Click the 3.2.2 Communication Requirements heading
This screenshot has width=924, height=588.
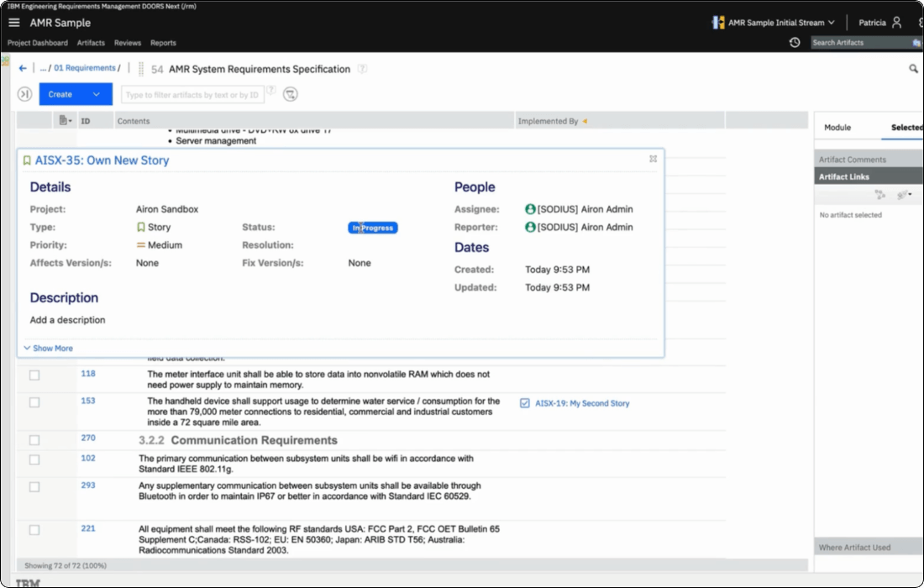(x=238, y=440)
